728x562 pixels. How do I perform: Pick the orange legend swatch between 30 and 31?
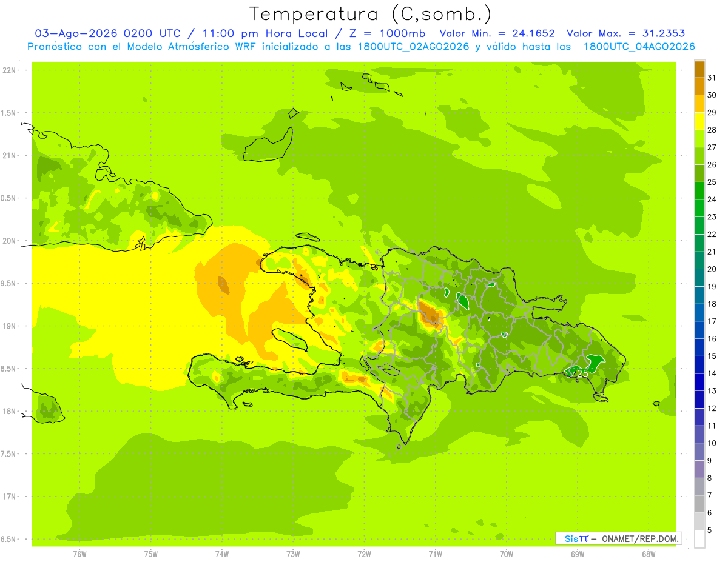[x=699, y=86]
